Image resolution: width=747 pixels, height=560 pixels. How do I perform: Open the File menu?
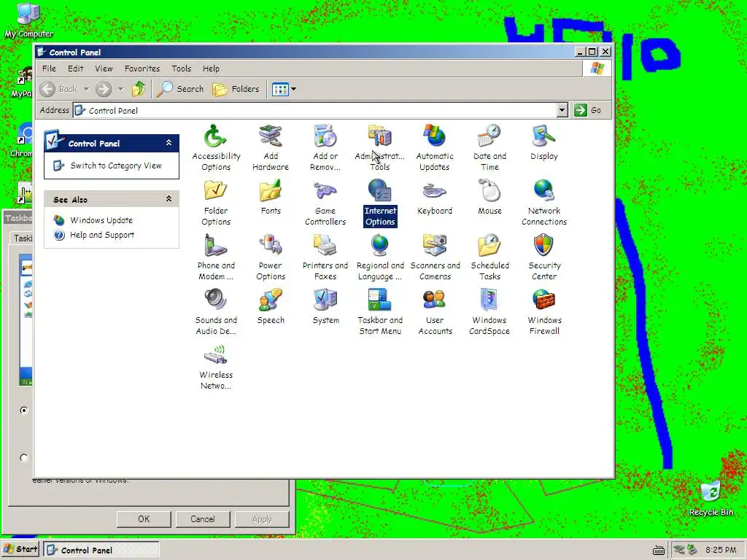tap(49, 69)
